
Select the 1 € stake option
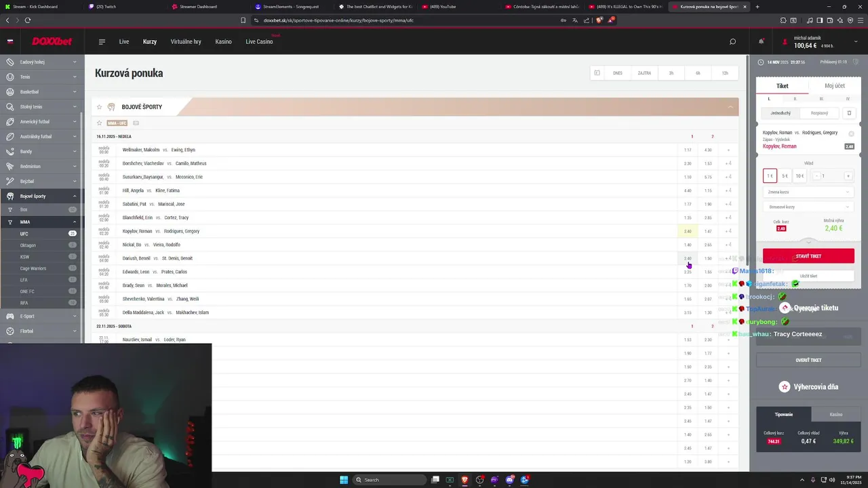pyautogui.click(x=770, y=176)
